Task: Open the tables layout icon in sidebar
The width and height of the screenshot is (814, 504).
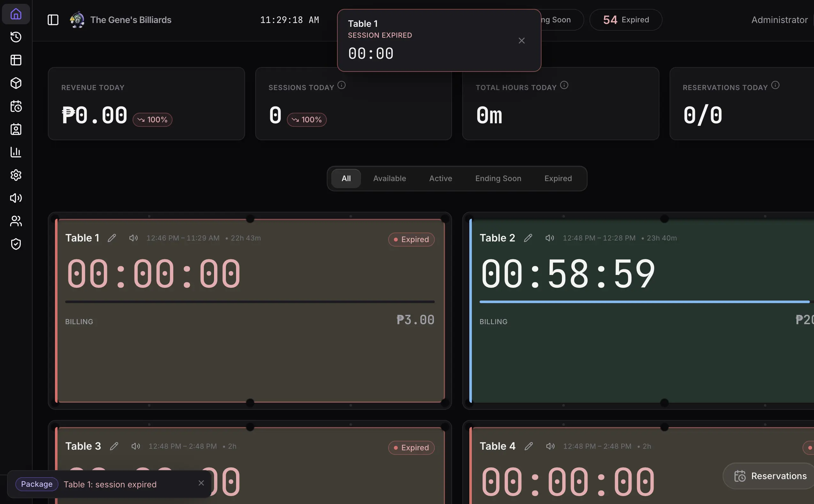Action: (16, 60)
